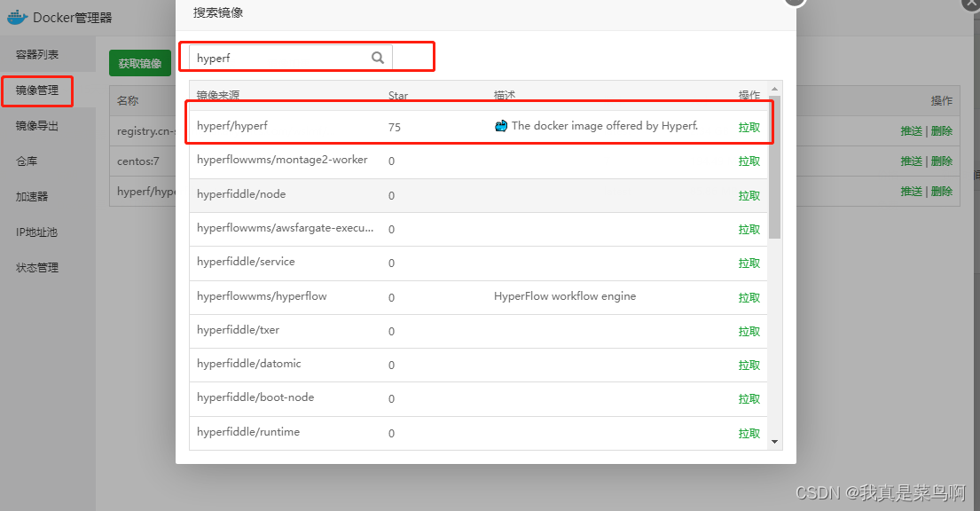980x511 pixels.
Task: Click the Docker whale logo icon
Action: tap(18, 17)
